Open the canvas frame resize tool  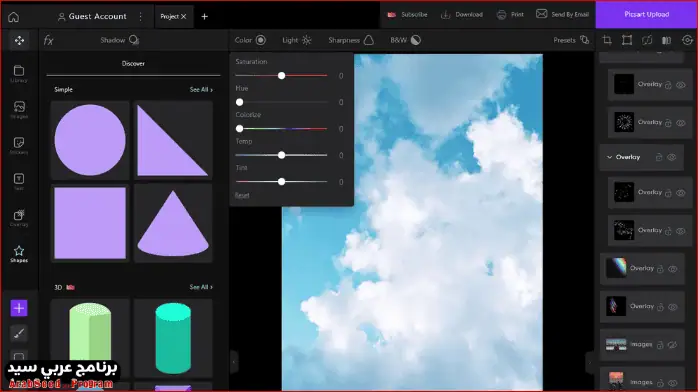click(x=627, y=40)
